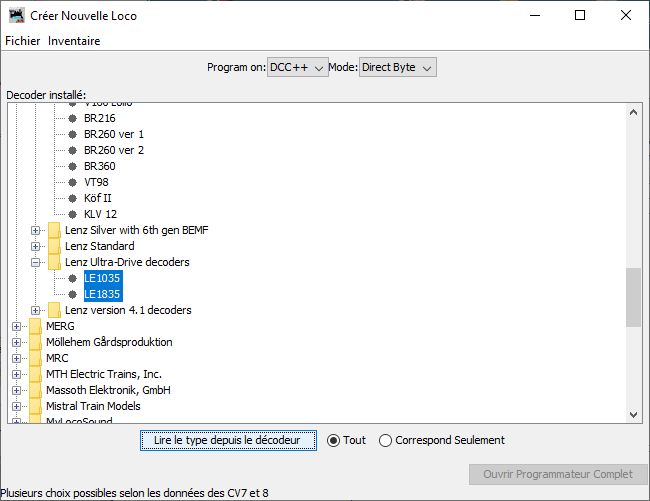Click the Lenz Standard folder icon
The height and width of the screenshot is (501, 650).
pos(54,246)
